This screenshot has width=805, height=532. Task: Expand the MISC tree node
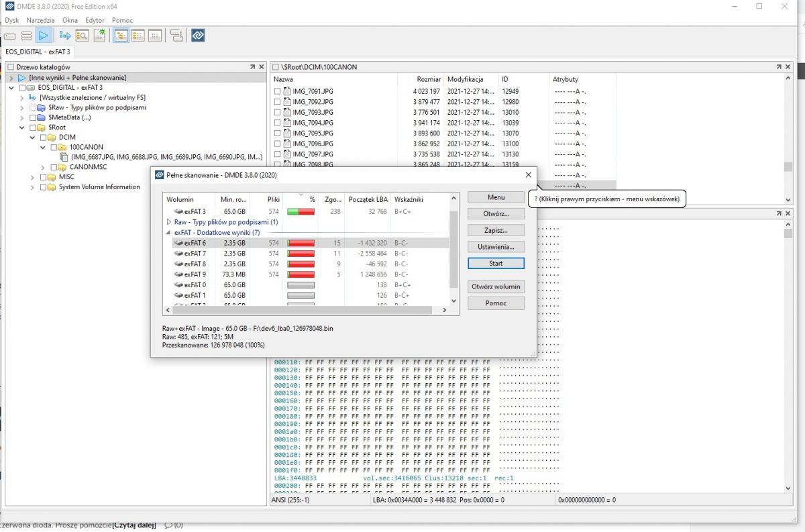click(x=33, y=177)
